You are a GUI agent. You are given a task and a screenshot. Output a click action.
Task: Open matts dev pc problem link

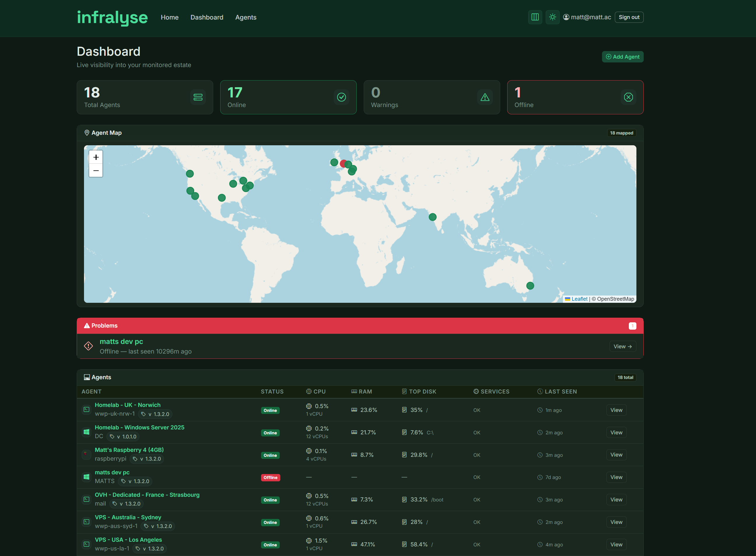[121, 341]
